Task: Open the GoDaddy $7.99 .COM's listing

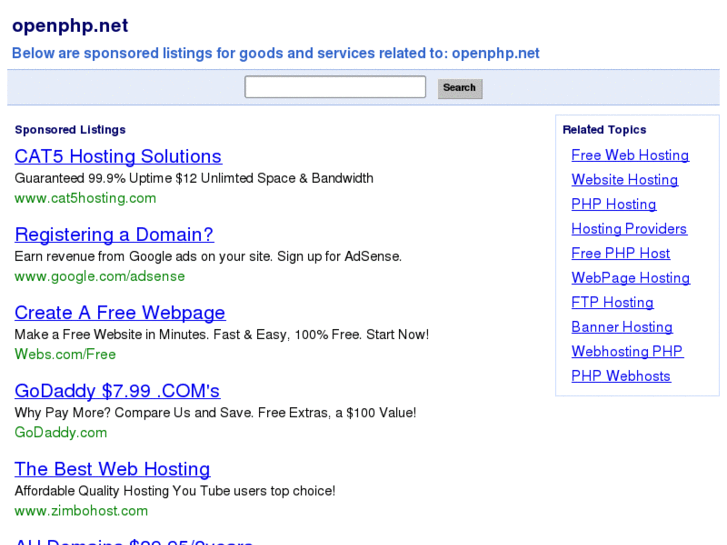Action: pos(117,391)
